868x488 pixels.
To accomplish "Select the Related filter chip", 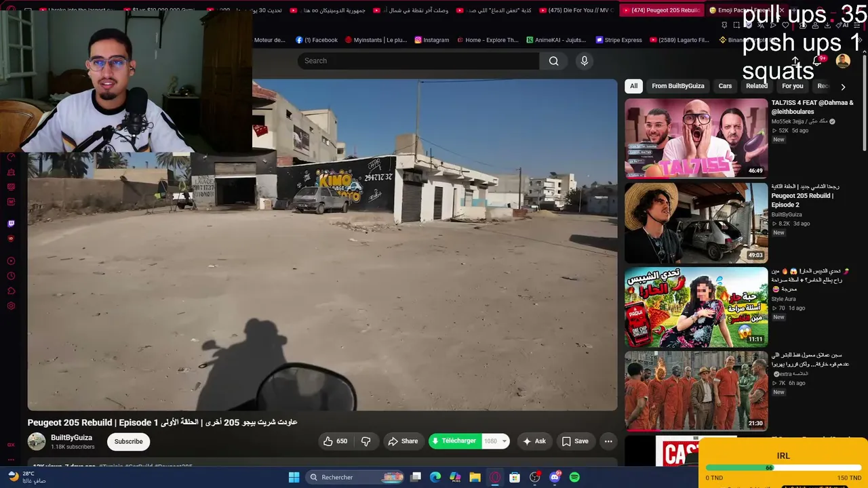I will tap(757, 86).
